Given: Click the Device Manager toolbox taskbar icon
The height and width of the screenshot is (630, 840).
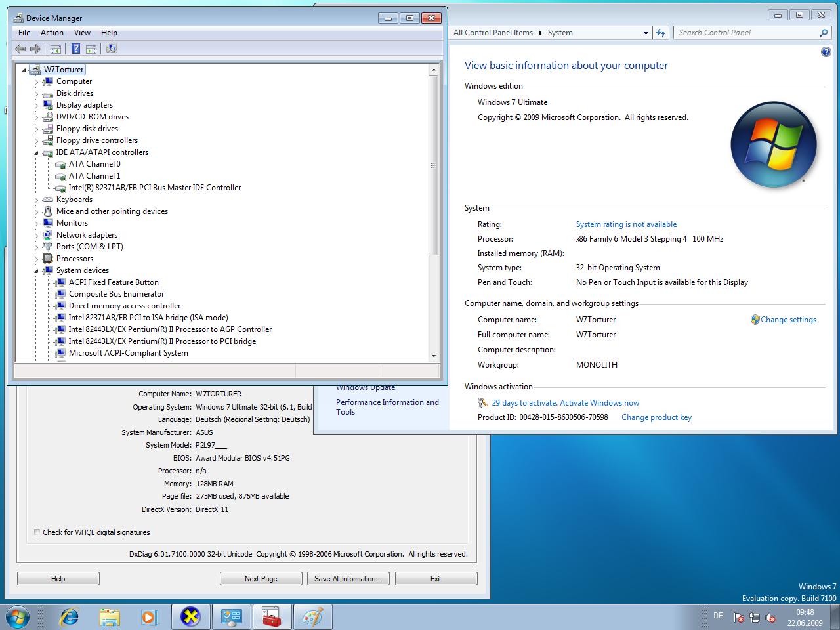Looking at the screenshot, I should (x=271, y=617).
